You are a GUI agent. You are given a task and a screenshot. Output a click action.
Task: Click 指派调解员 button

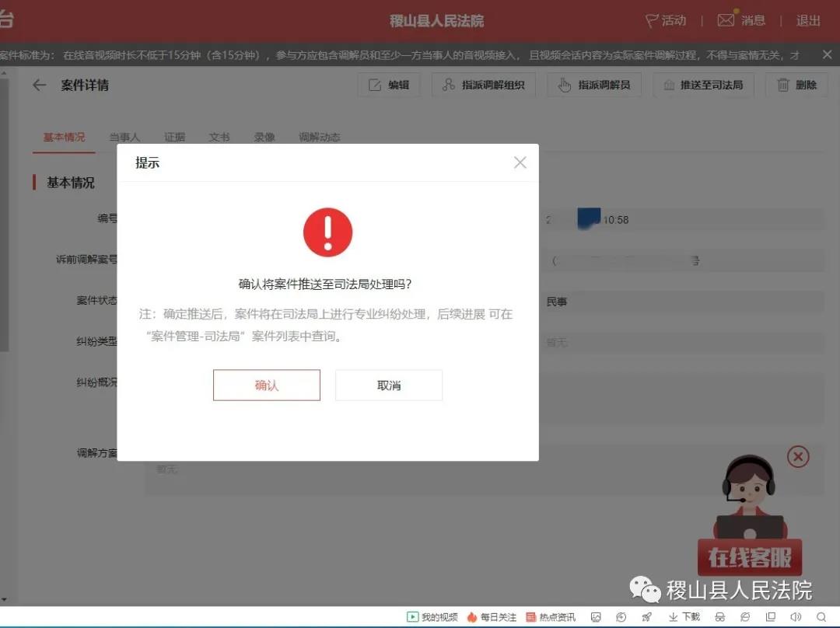coord(594,85)
